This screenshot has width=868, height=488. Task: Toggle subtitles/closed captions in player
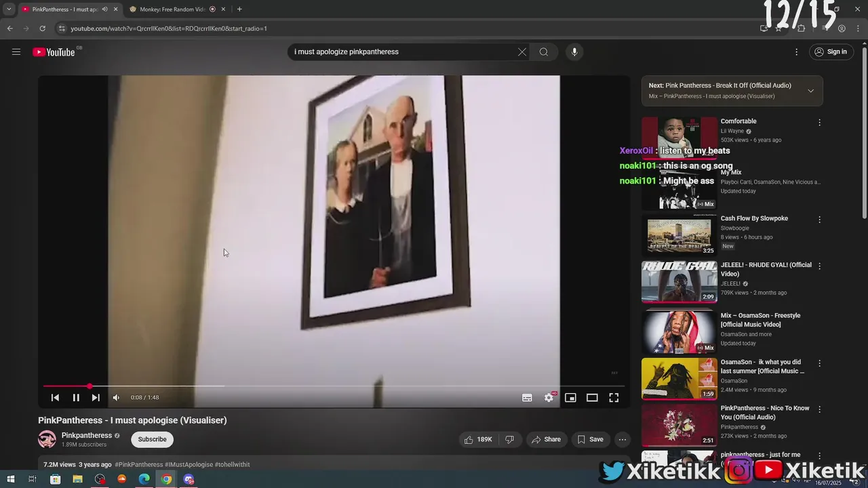coord(527,398)
